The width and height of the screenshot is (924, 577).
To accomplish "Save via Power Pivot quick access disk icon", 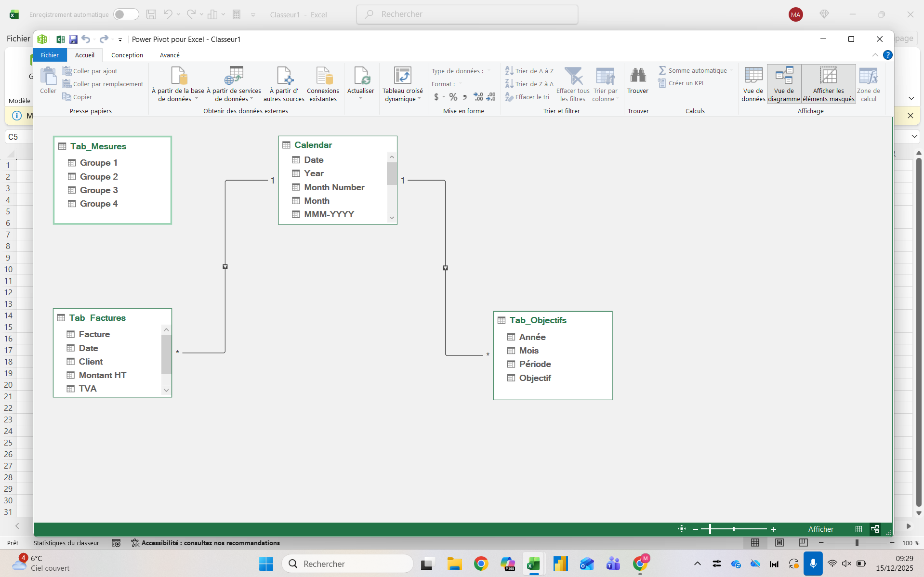I will [73, 39].
